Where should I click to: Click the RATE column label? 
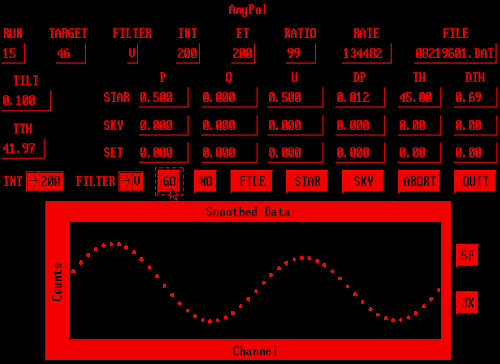(x=366, y=33)
